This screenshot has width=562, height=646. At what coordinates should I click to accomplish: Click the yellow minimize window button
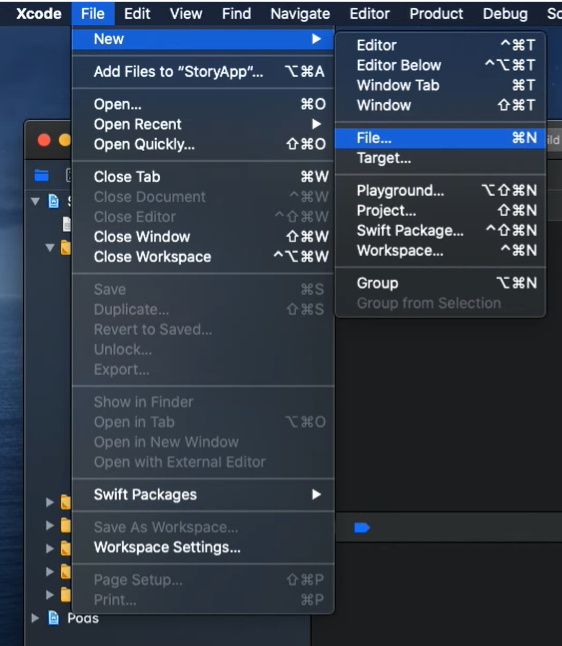[x=65, y=140]
